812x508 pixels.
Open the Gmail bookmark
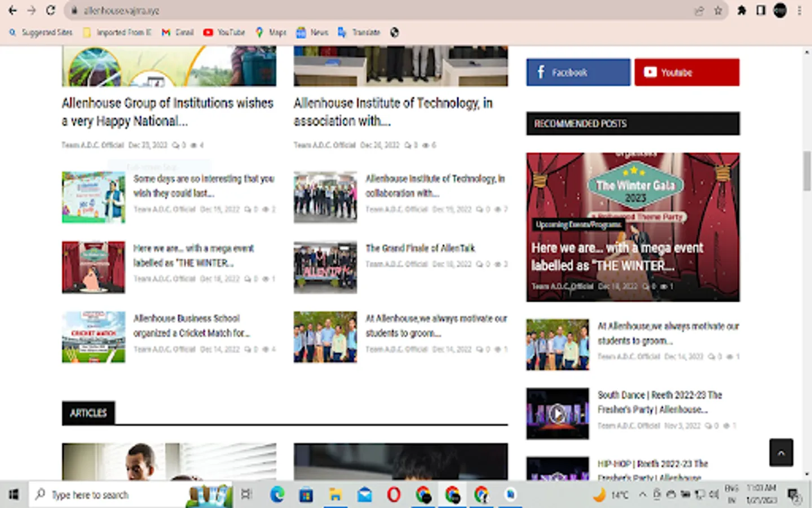[178, 32]
